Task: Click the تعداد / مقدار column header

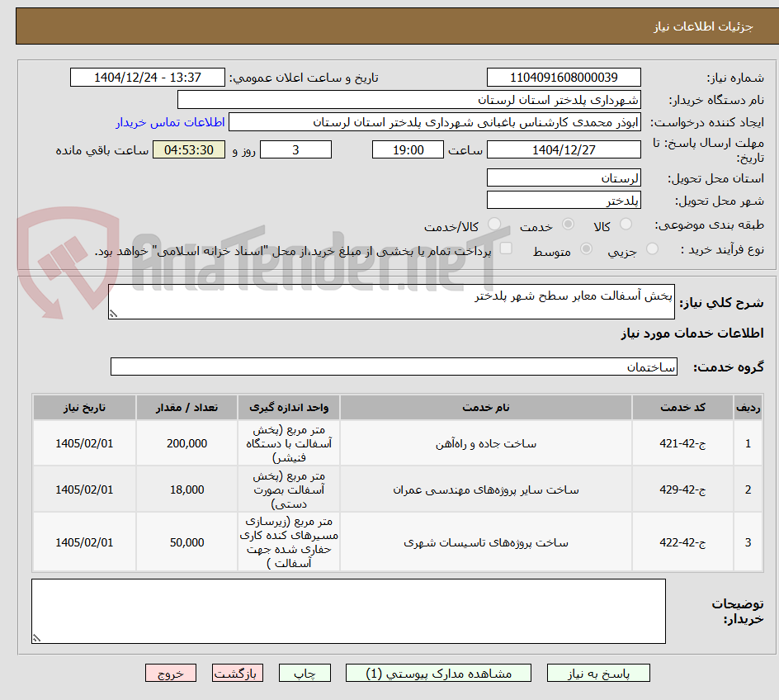Action: [x=186, y=408]
